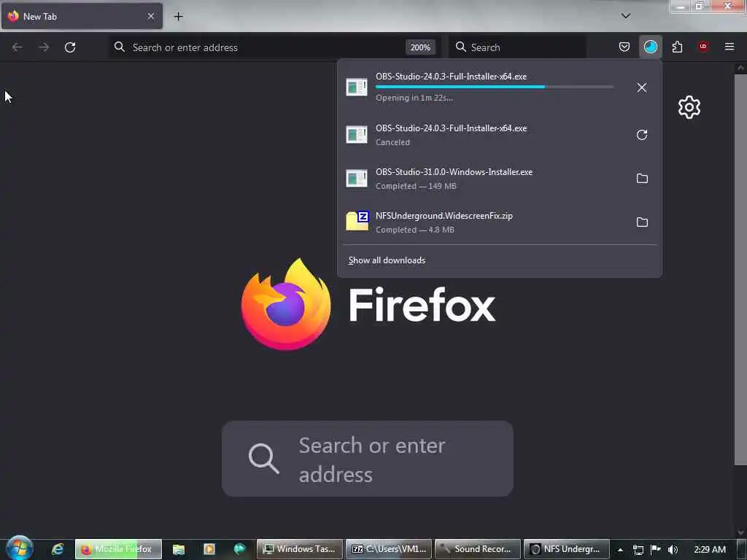The image size is (747, 560).
Task: Go back with the back arrow
Action: pyautogui.click(x=18, y=47)
